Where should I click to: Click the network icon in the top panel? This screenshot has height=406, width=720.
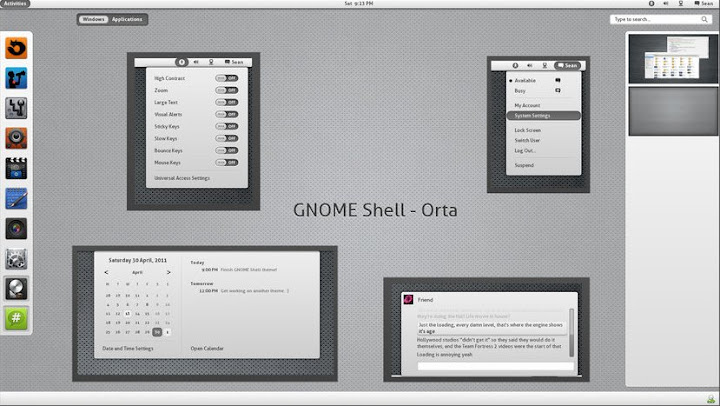coord(681,3)
